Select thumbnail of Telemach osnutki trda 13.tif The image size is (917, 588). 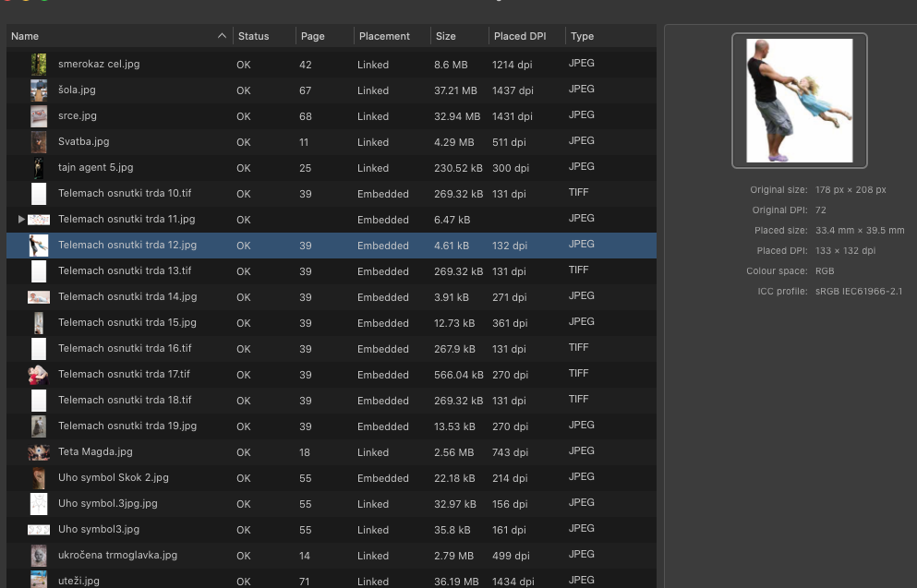[x=39, y=271]
